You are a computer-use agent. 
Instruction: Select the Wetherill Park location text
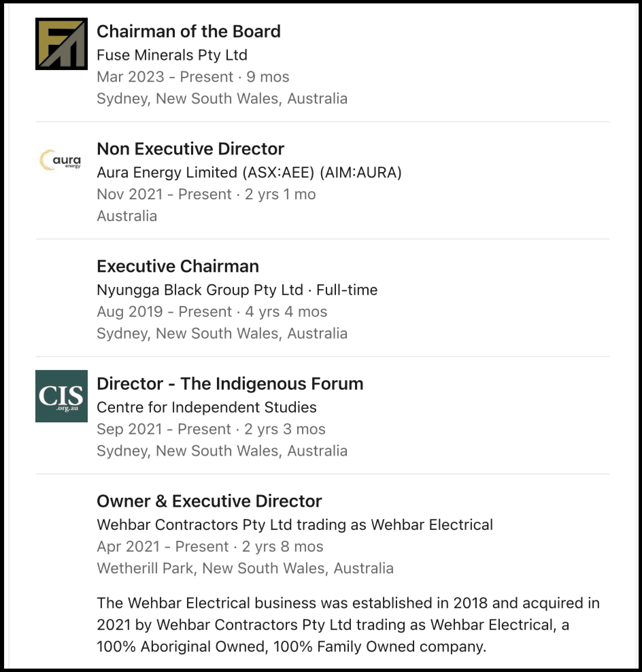(246, 568)
